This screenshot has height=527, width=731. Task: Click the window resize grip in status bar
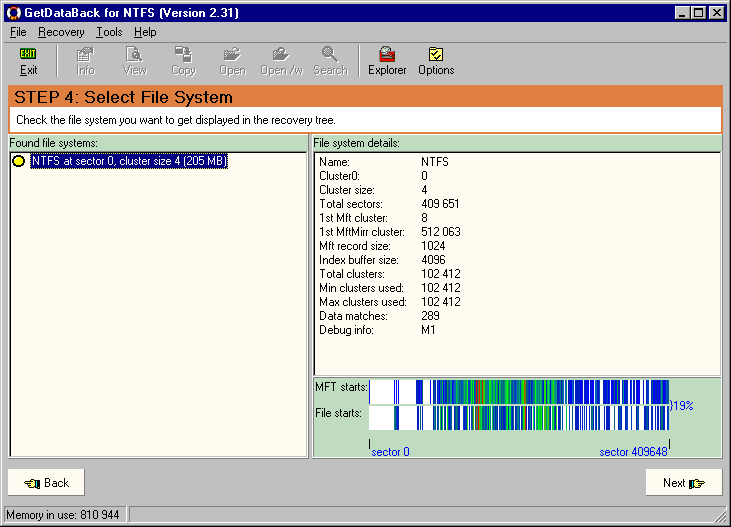[x=721, y=516]
